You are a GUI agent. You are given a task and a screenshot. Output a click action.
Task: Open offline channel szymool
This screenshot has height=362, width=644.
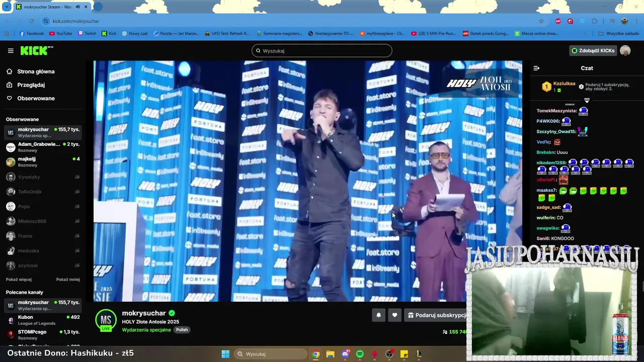coord(43,265)
